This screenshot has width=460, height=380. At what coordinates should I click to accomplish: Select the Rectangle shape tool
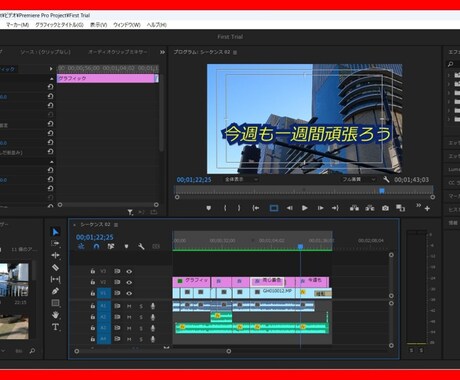click(56, 303)
